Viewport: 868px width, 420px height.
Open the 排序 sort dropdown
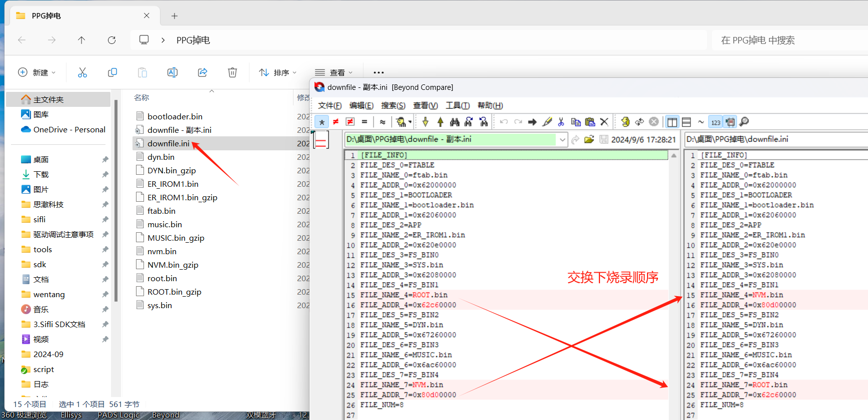coord(277,72)
